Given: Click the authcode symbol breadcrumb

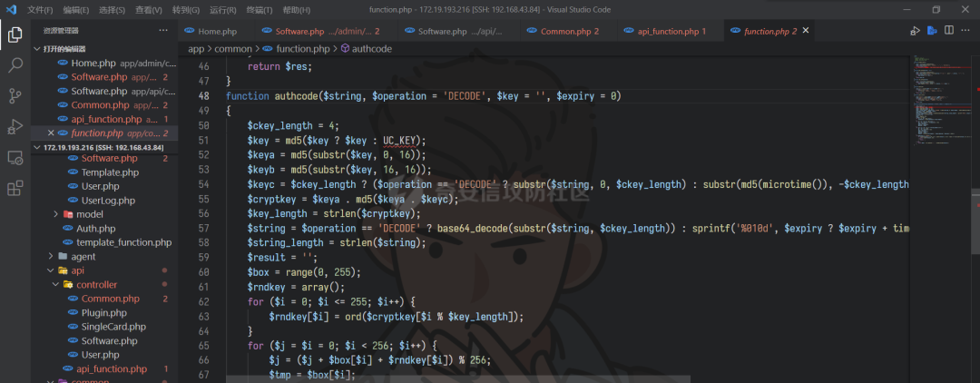Looking at the screenshot, I should pyautogui.click(x=366, y=48).
